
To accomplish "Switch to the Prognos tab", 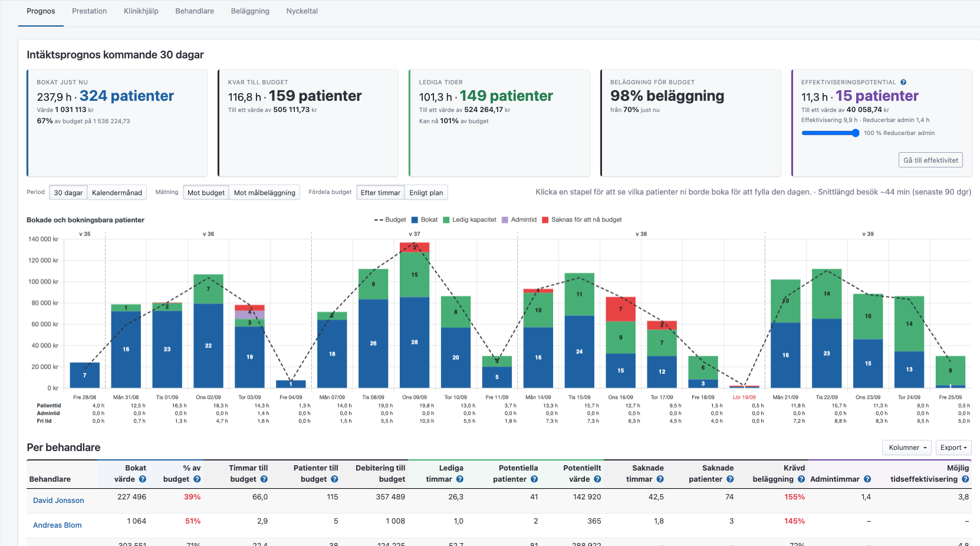I will [x=41, y=11].
